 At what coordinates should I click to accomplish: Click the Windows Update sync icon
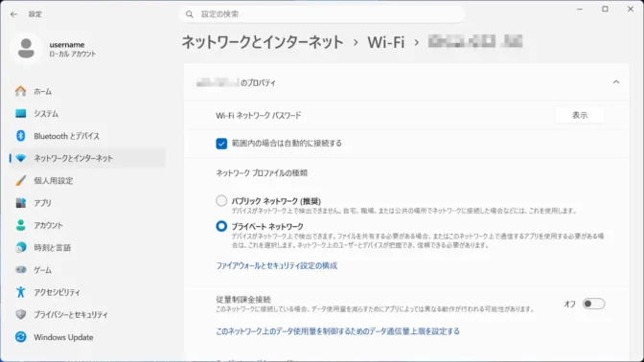(x=20, y=337)
